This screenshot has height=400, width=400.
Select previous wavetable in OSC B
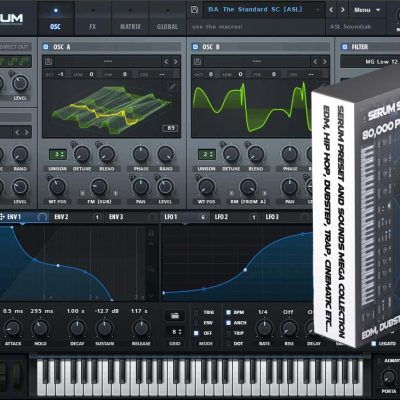315,62
